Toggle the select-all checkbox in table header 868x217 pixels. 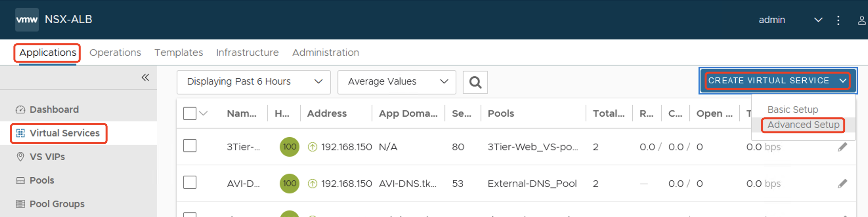[x=190, y=113]
